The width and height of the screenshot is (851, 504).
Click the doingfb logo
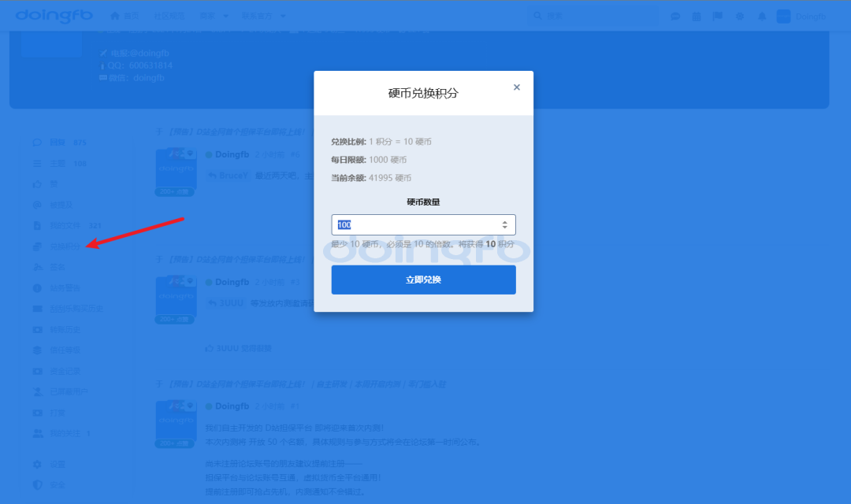tap(54, 16)
